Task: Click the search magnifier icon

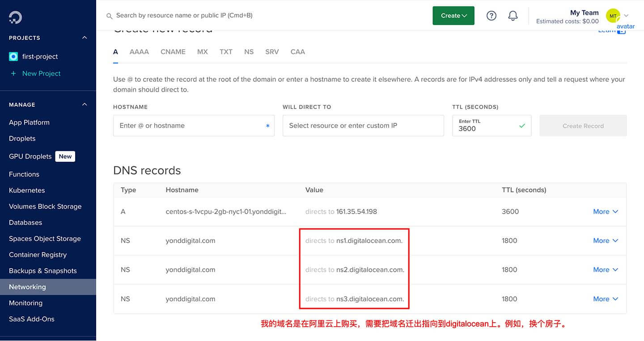Action: [x=109, y=16]
